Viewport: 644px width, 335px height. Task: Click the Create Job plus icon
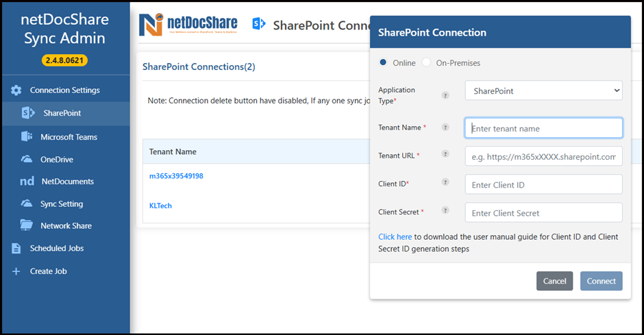[16, 271]
